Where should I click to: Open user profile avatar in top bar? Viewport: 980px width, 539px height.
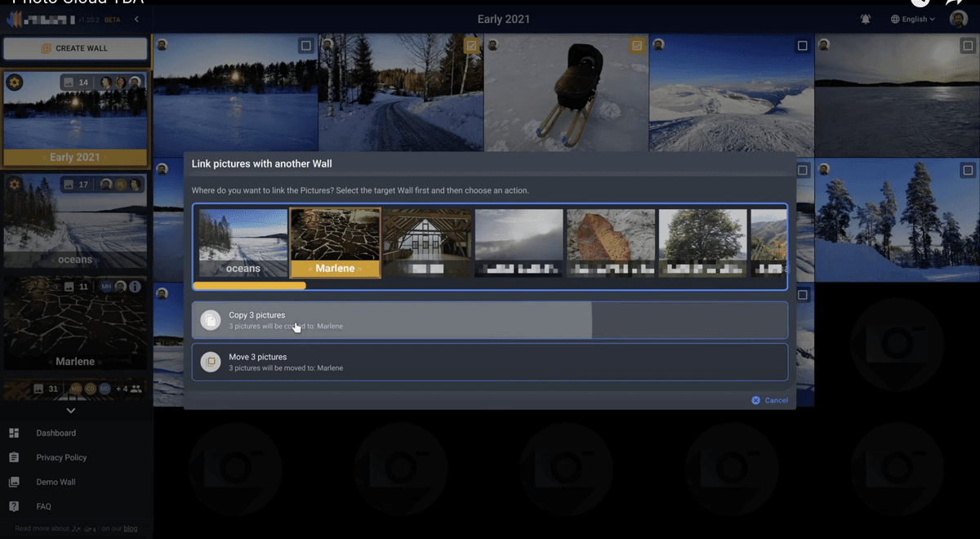coord(959,19)
